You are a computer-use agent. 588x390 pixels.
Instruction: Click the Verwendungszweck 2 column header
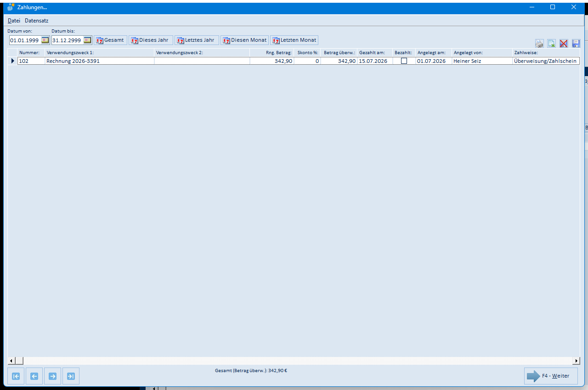click(x=202, y=53)
